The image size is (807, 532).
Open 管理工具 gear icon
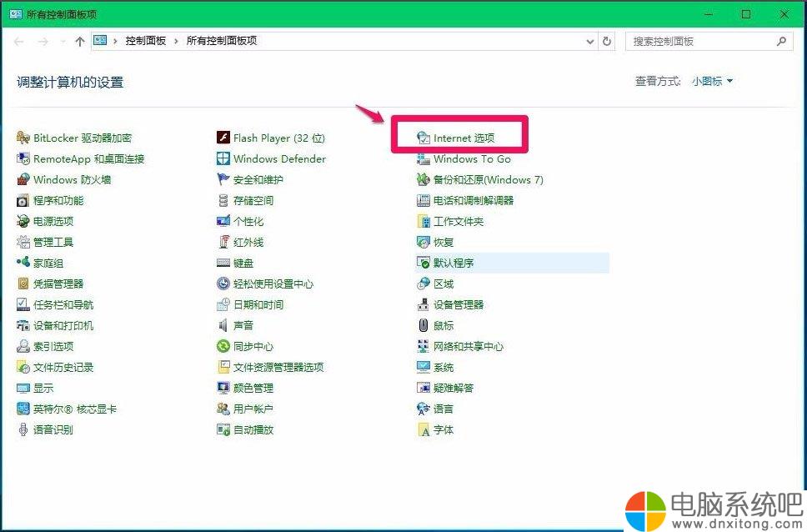(x=23, y=242)
